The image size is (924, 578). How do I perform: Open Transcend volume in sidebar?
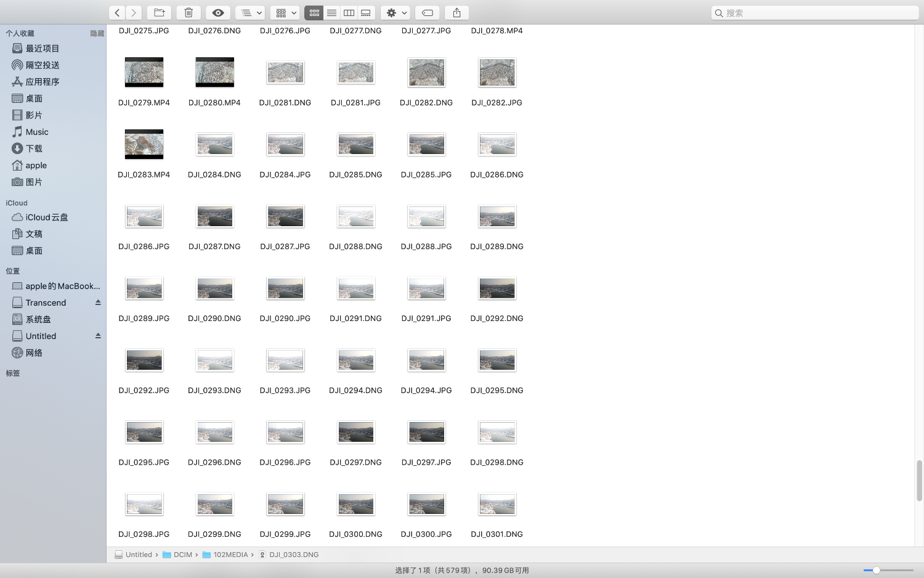click(46, 303)
